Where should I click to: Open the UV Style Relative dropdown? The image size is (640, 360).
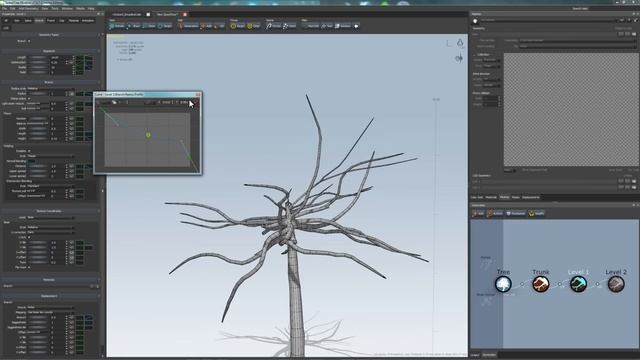(x=51, y=227)
